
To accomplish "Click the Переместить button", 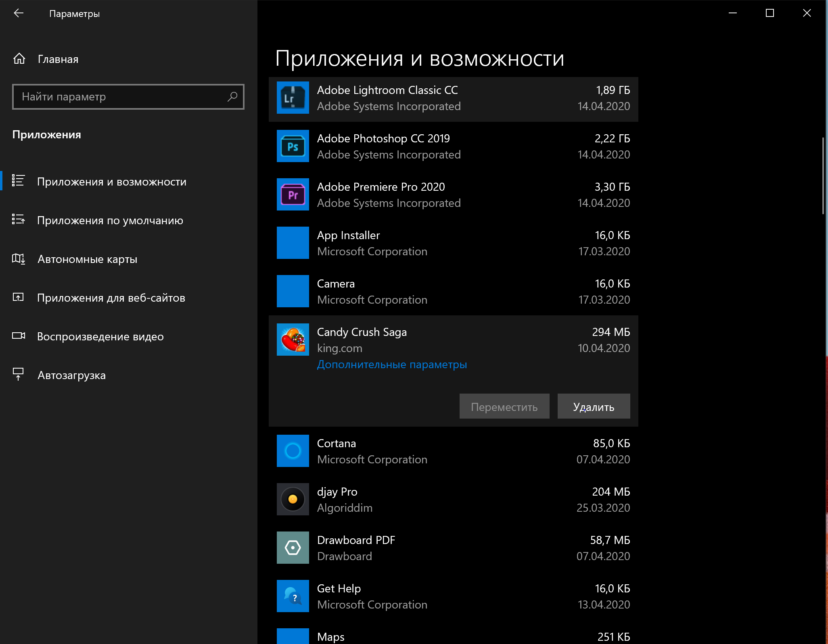I will (504, 406).
